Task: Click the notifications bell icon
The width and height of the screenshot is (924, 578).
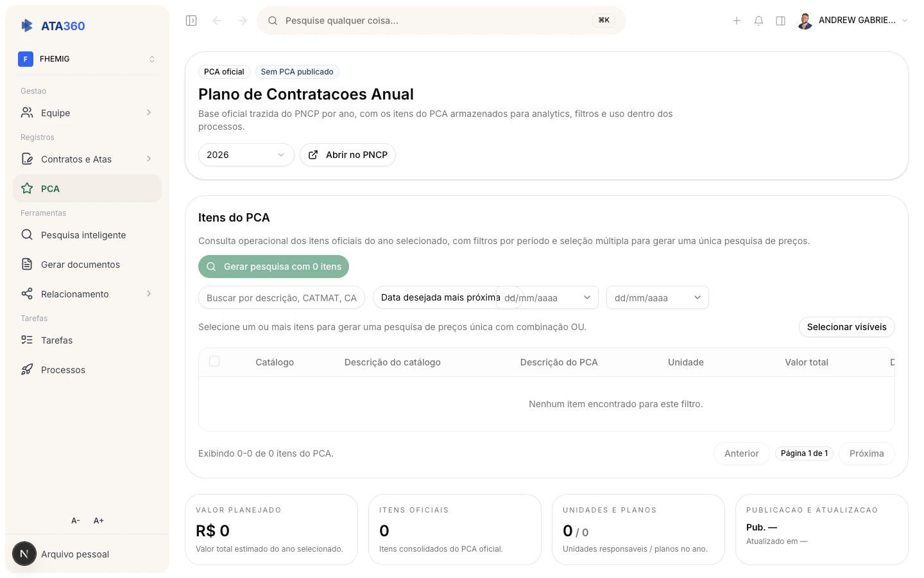Action: tap(758, 20)
